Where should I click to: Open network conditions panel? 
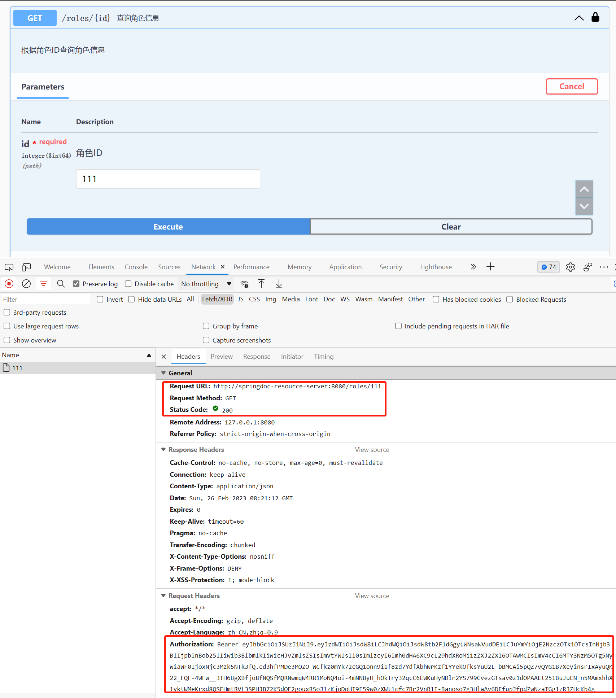click(244, 284)
